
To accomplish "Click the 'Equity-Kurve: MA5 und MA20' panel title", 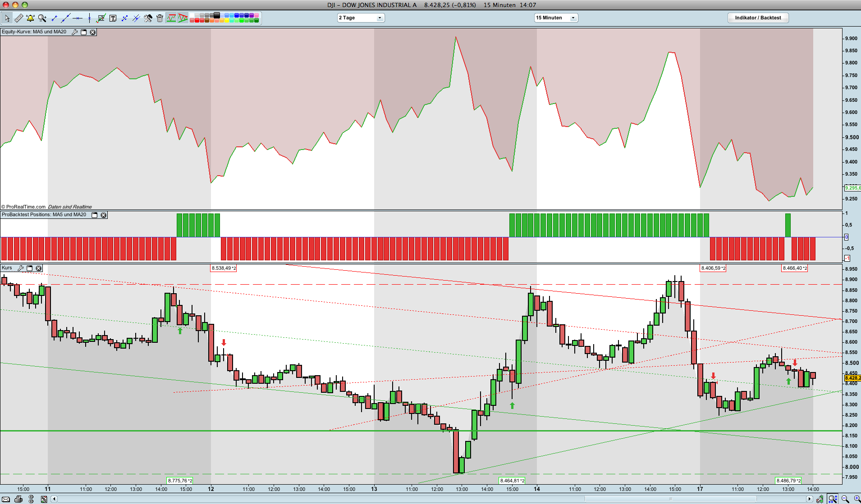I will tap(34, 32).
